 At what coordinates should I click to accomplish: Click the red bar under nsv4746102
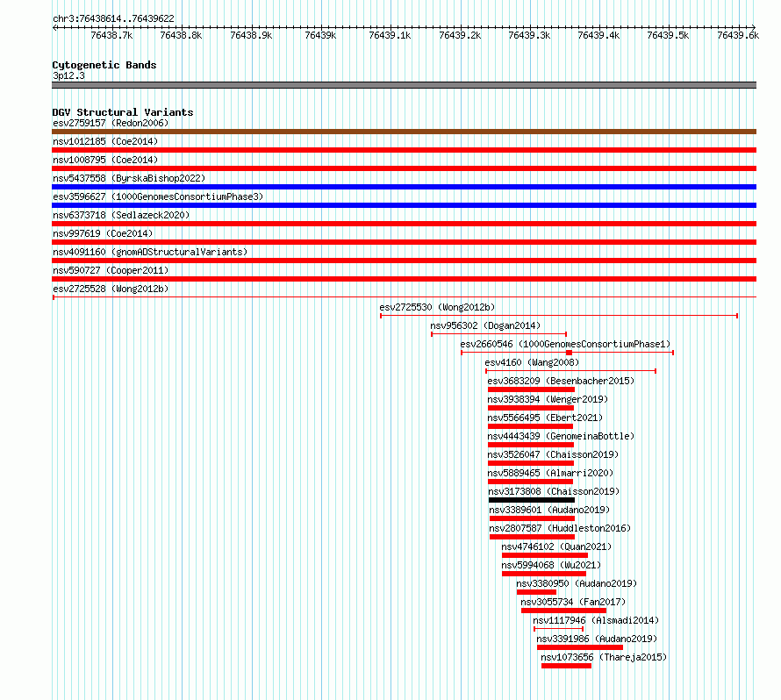click(545, 555)
